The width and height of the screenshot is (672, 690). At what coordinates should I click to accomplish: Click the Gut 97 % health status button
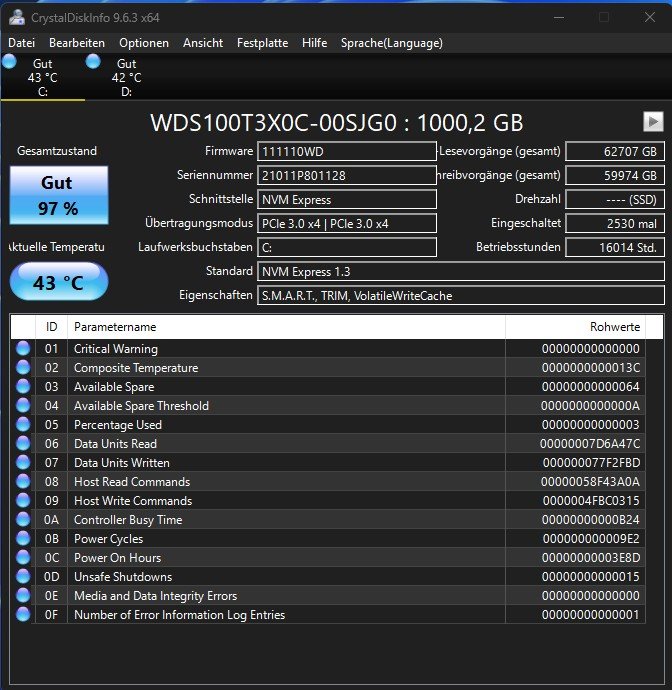coord(59,195)
